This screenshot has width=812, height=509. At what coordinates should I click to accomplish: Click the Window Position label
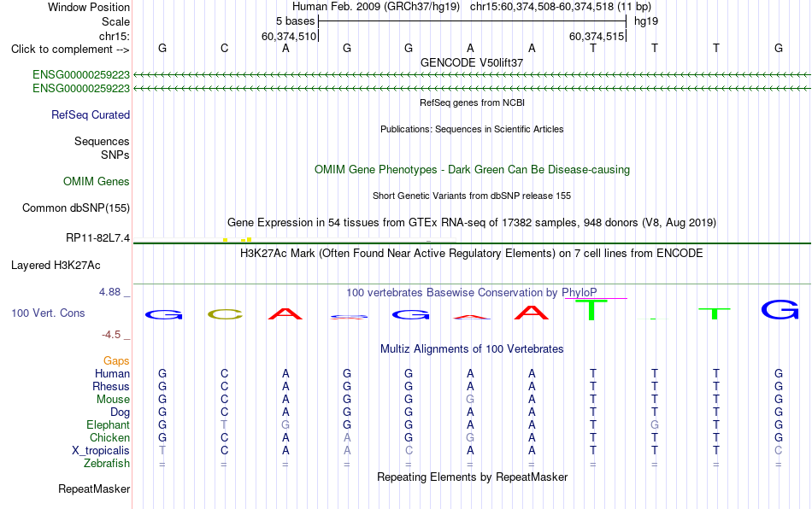click(x=89, y=7)
